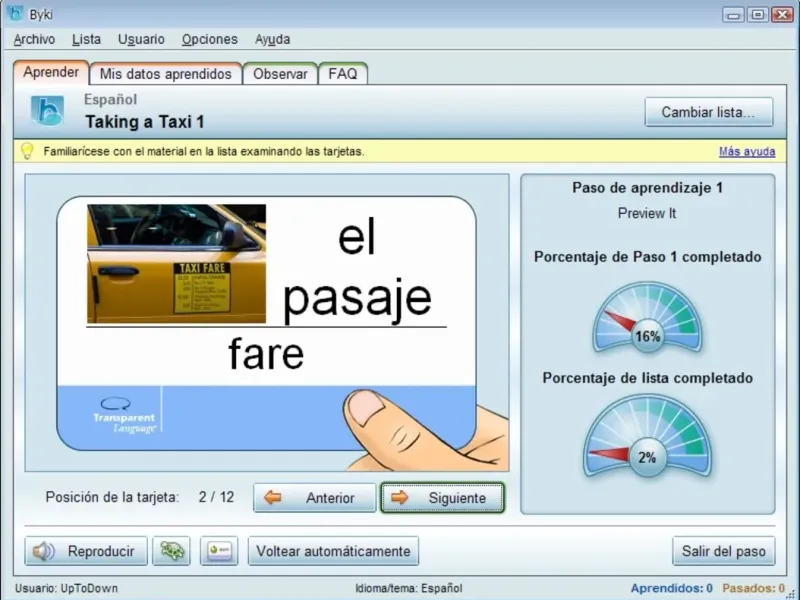Viewport: 800px width, 600px height.
Task: Follow the Más ayuda link
Action: click(747, 152)
